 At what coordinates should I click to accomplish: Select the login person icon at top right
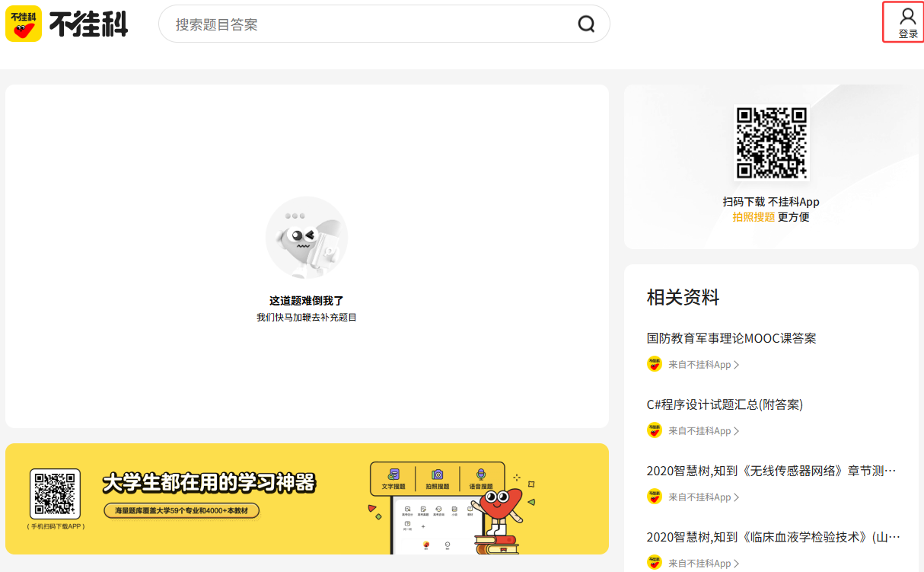[x=906, y=15]
